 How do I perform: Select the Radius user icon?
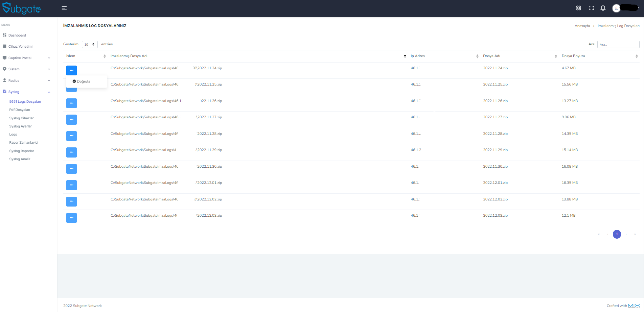point(4,80)
